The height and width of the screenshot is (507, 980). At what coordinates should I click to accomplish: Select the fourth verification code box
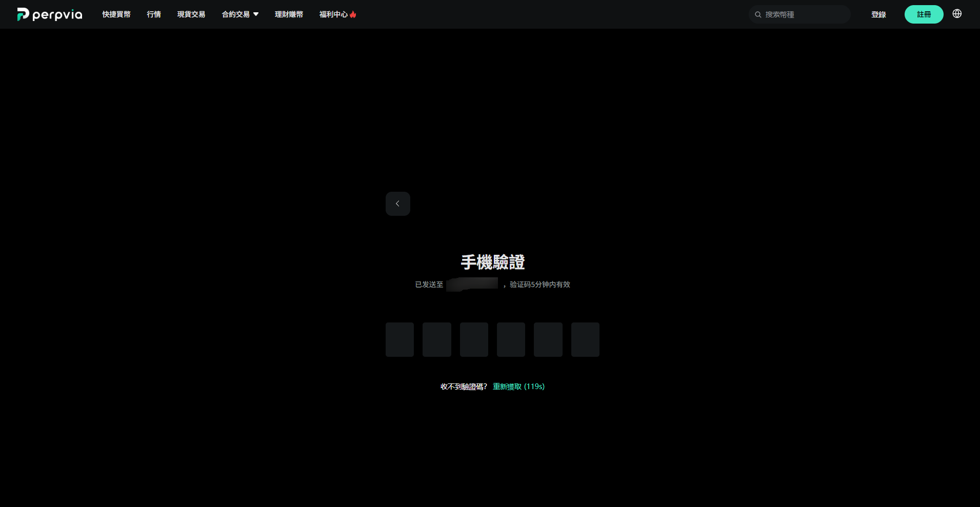click(511, 339)
